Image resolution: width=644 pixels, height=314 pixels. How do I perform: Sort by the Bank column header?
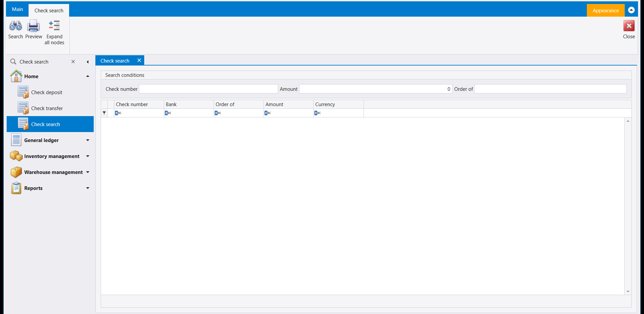tap(189, 104)
